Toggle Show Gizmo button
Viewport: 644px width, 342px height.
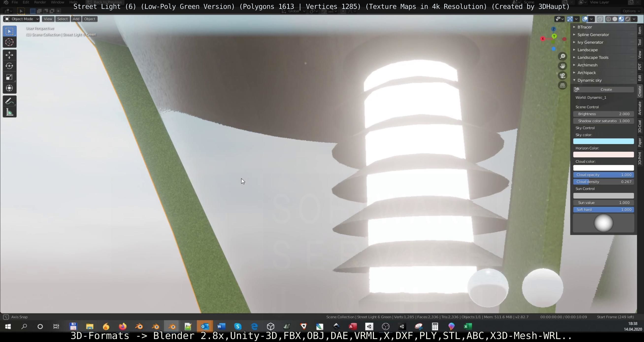[570, 19]
